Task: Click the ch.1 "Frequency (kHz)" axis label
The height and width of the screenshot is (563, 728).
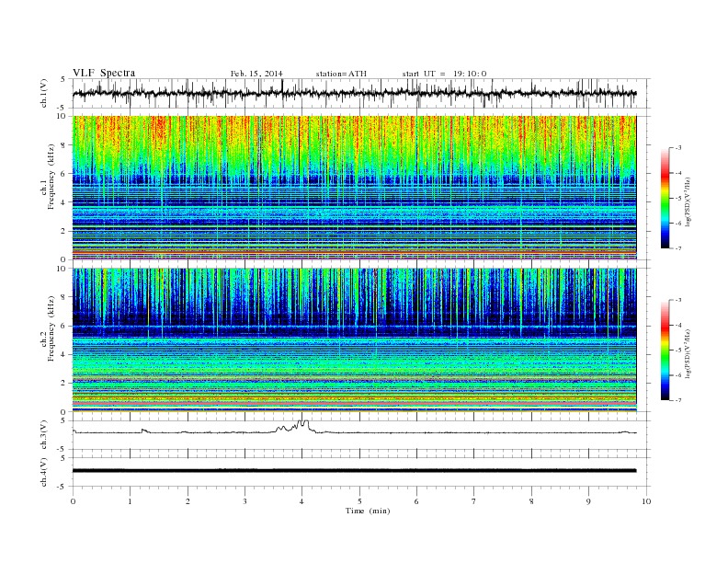Action: point(51,177)
